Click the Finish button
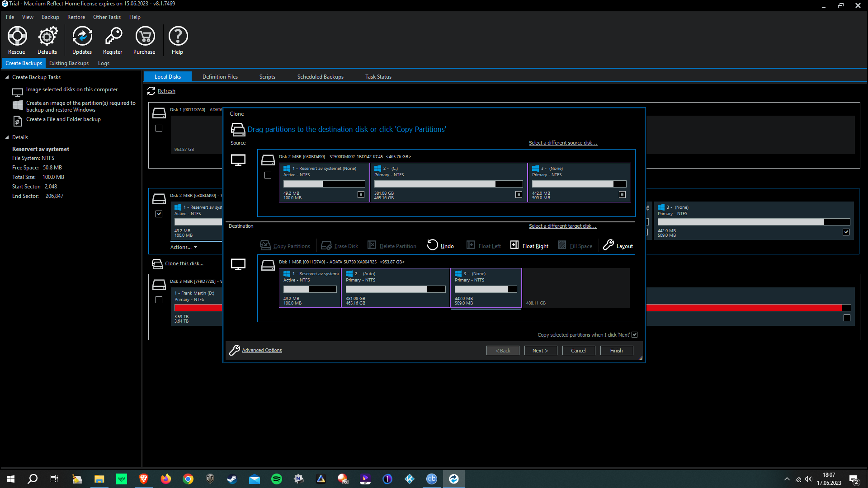The image size is (868, 488). [x=617, y=351]
